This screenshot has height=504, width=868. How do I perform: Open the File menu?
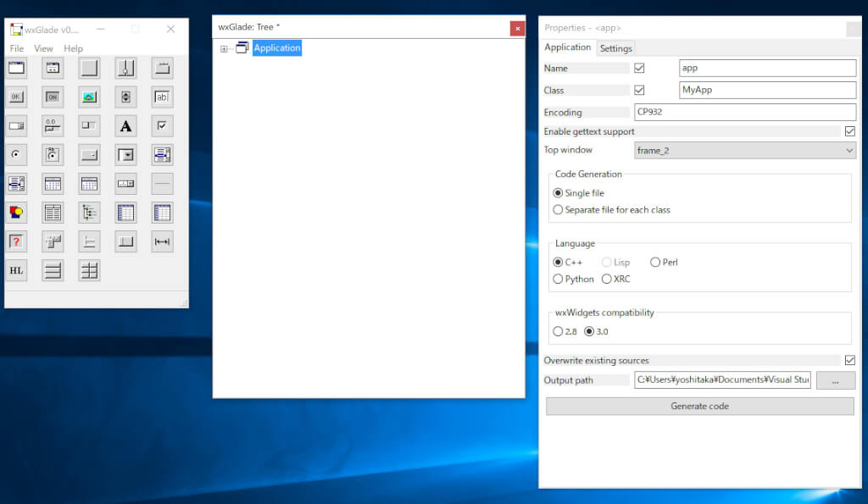[x=17, y=48]
